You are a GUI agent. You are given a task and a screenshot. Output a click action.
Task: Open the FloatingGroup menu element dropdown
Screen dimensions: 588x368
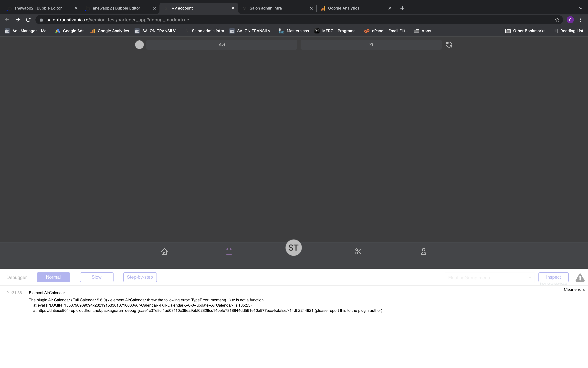pos(489,278)
